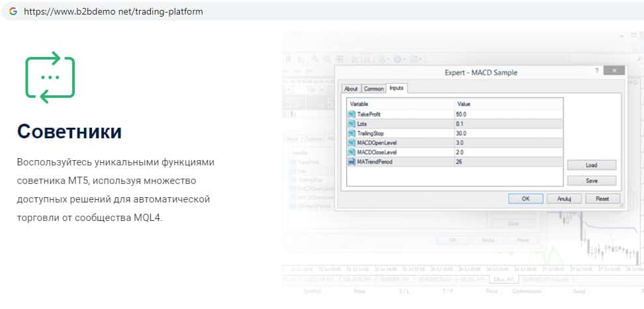Click the browser URL address field

(x=265, y=11)
